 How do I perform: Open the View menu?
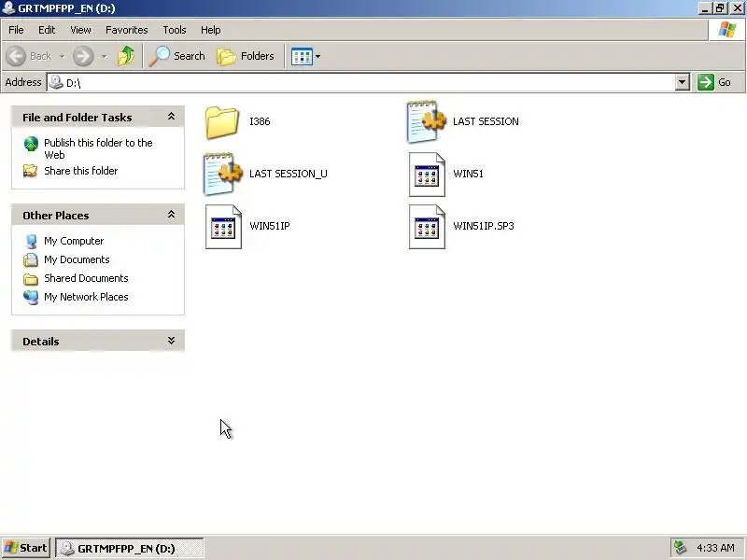point(80,30)
